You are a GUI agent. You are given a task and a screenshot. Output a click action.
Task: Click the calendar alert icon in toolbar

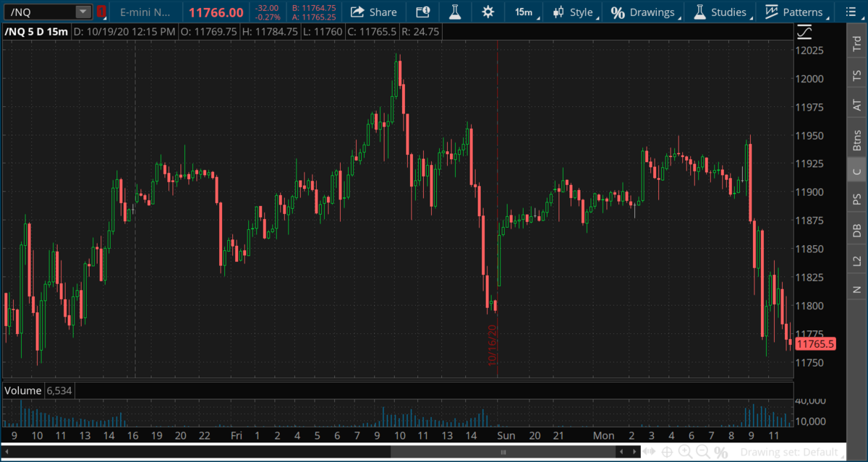point(422,12)
